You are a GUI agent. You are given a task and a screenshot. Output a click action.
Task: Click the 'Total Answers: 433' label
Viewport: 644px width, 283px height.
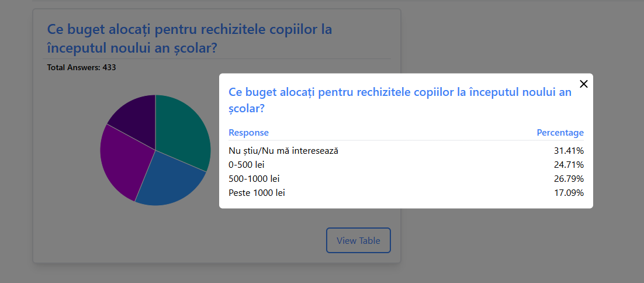coord(81,68)
